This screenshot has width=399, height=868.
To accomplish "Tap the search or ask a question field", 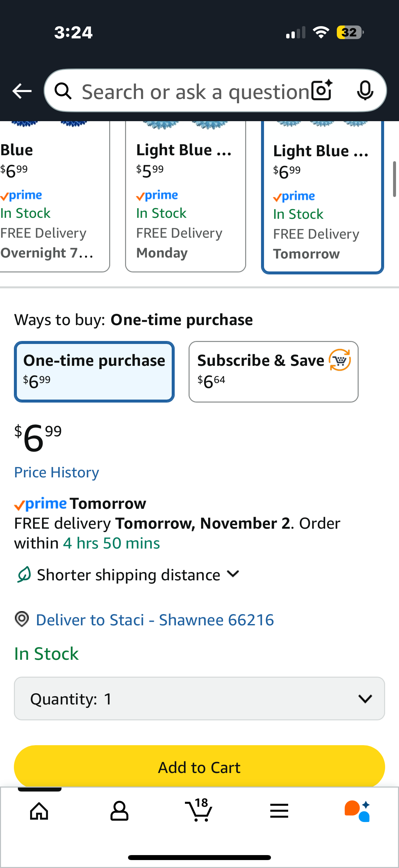I will [195, 92].
